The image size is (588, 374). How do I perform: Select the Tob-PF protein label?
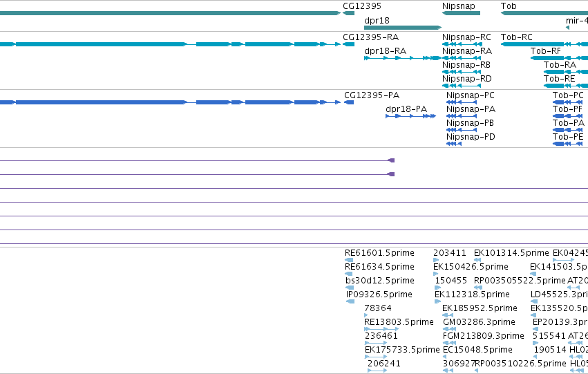pos(567,109)
